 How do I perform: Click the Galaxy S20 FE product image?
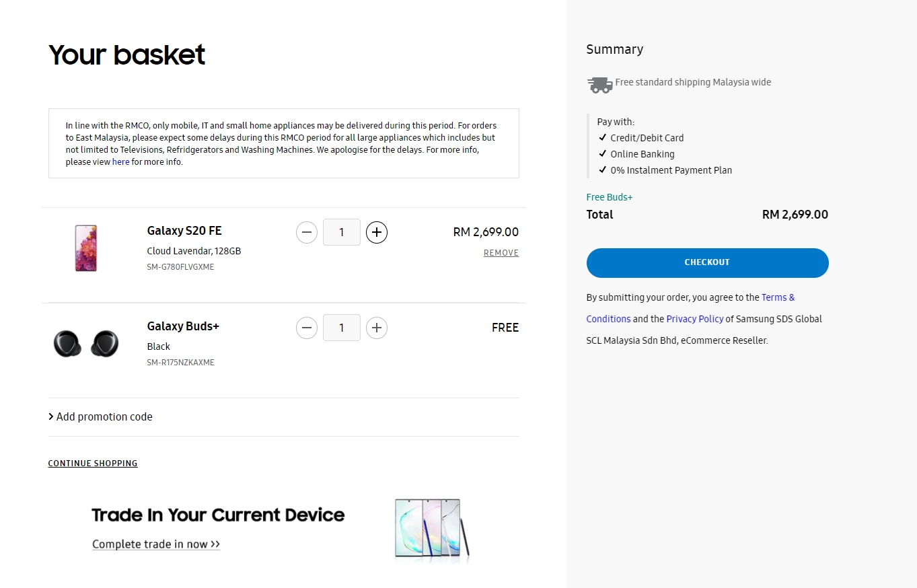(86, 248)
